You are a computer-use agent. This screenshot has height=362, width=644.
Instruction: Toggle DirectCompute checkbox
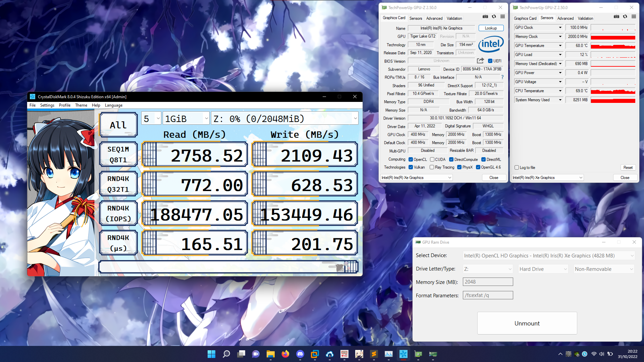[451, 159]
